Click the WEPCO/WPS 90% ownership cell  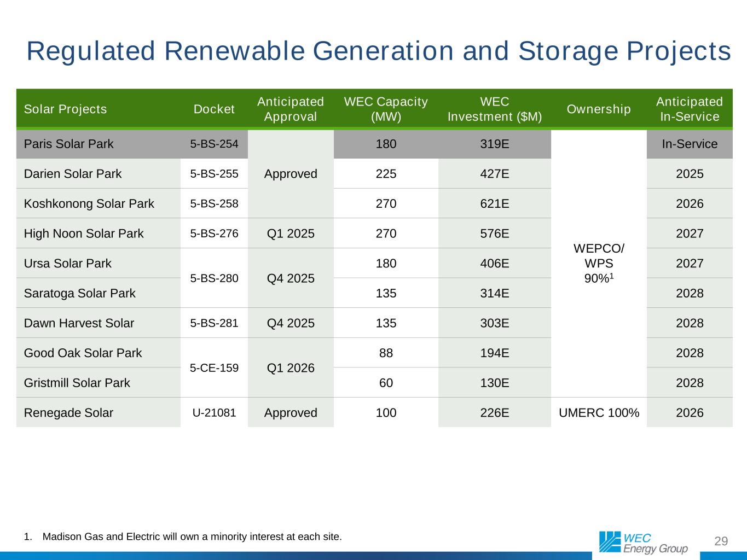point(599,263)
